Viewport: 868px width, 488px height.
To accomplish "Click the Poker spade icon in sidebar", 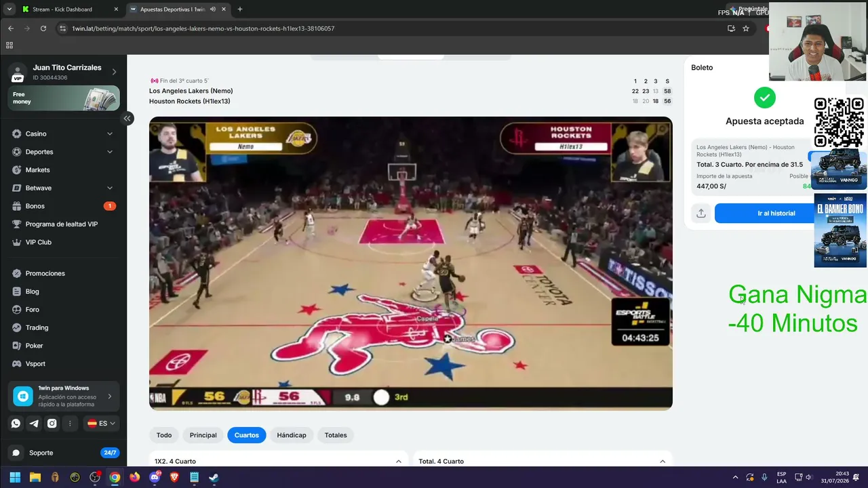I will click(17, 346).
